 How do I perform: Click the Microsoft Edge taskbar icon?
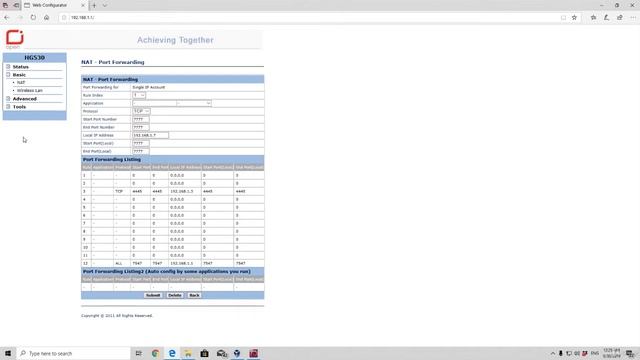point(172,353)
